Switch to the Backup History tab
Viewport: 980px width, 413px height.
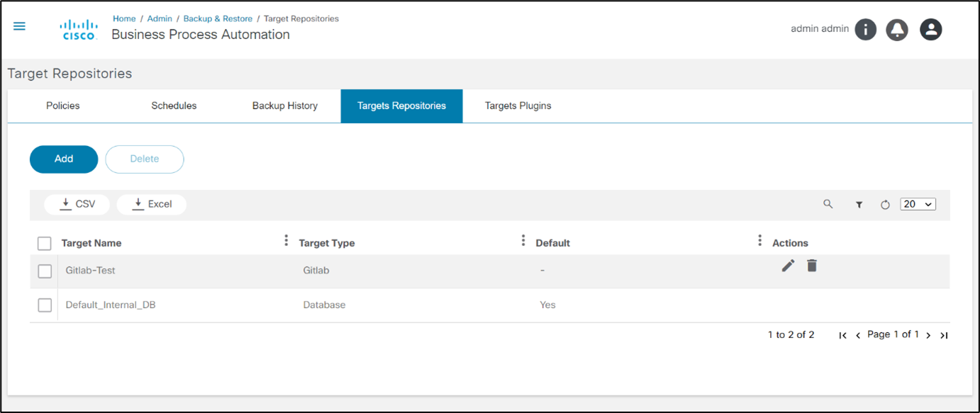pyautogui.click(x=284, y=106)
